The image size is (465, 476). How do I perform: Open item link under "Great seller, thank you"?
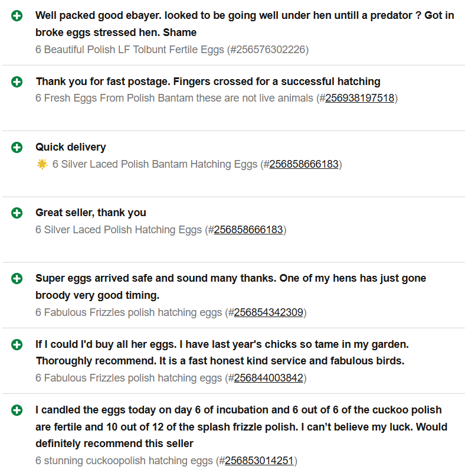coord(248,230)
